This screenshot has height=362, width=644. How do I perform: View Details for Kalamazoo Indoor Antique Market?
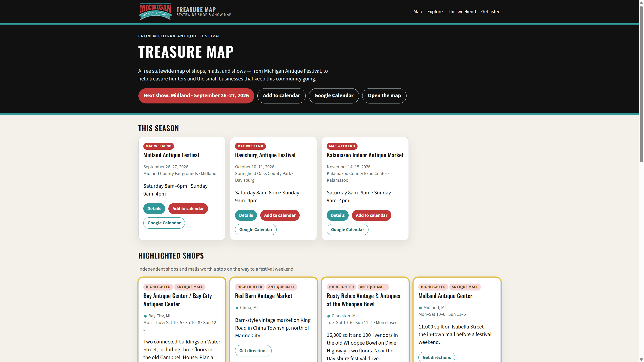pos(337,215)
